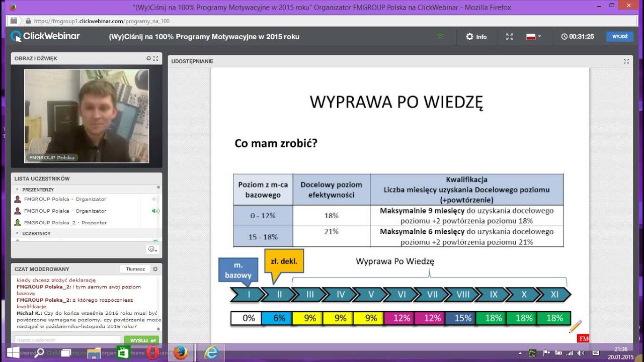The image size is (644, 362).
Task: Click month arrow XI on timeline
Action: pos(554,295)
